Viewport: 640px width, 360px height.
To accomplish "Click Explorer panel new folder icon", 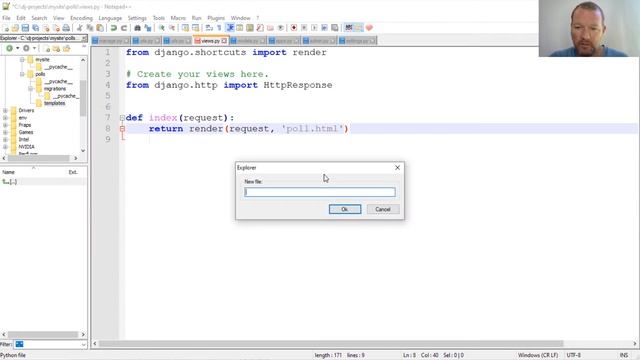I will [x=56, y=49].
